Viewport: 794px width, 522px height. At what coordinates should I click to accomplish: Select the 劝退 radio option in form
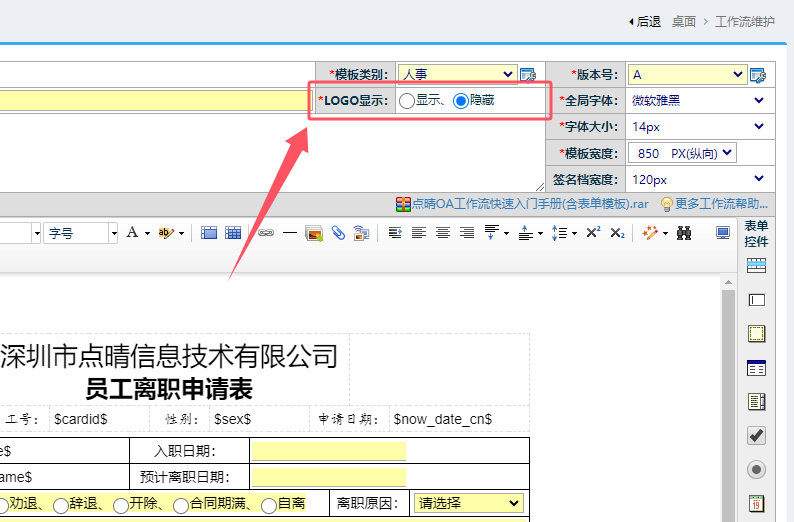coord(7,505)
